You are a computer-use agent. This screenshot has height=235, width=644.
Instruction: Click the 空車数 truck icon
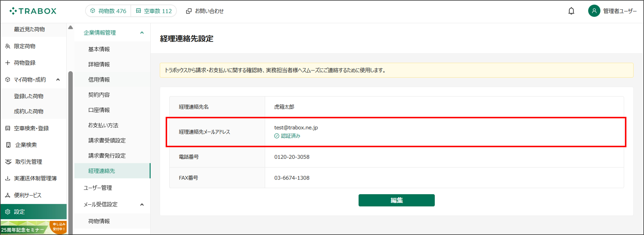tap(138, 11)
